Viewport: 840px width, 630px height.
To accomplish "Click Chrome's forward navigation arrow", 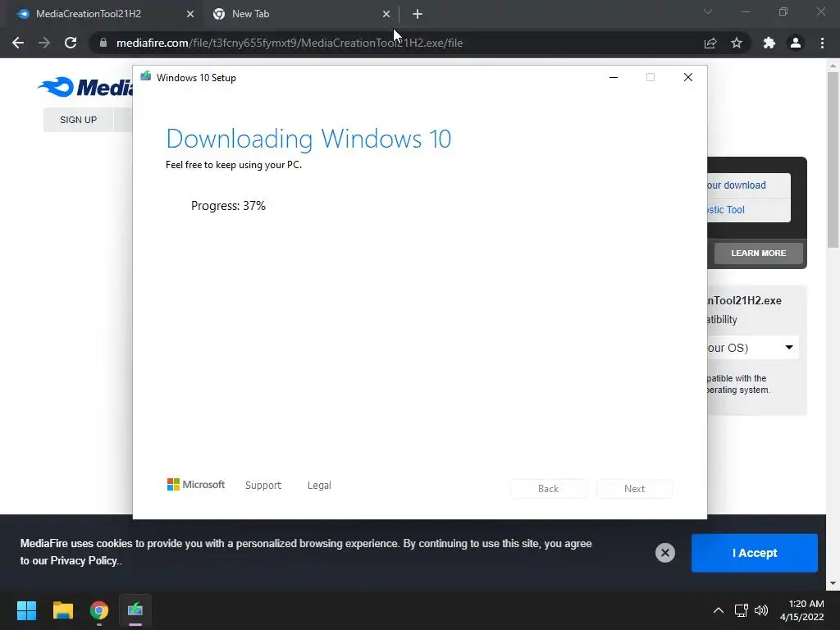I will pyautogui.click(x=44, y=43).
